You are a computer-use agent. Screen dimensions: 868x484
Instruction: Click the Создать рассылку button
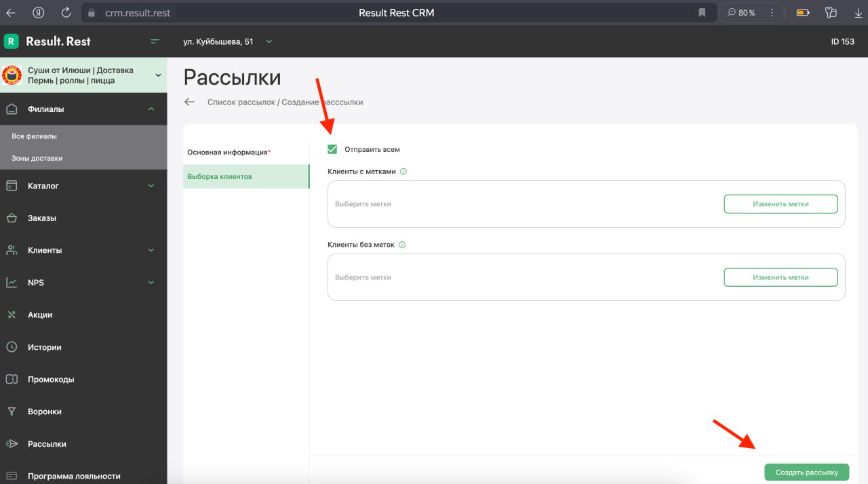806,472
